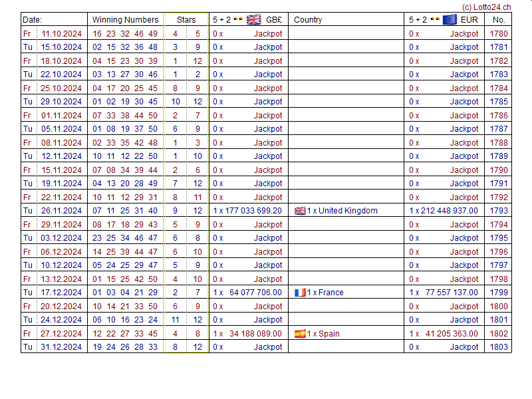
Task: Open the Lotto24.ch copyright link
Action: point(486,7)
